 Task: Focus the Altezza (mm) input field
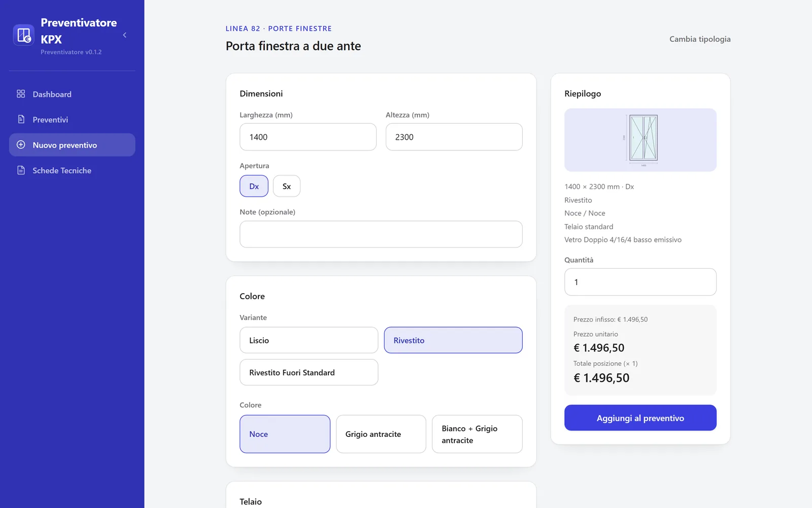454,137
